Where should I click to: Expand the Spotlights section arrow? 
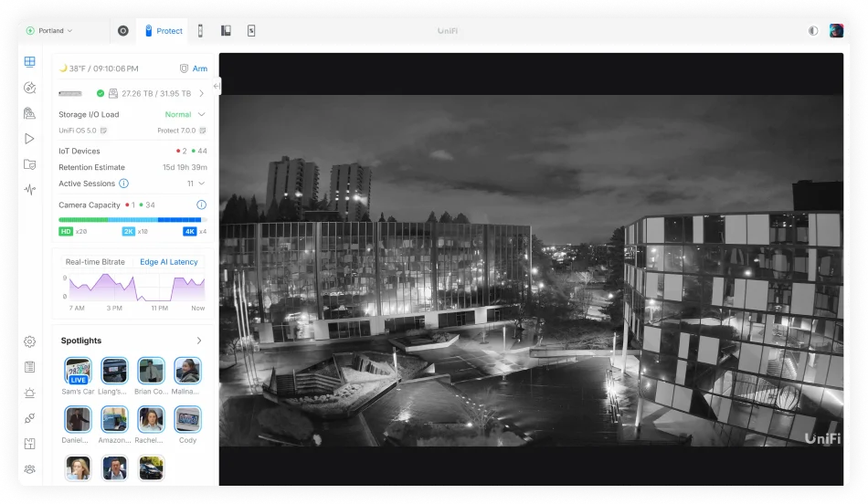[199, 341]
